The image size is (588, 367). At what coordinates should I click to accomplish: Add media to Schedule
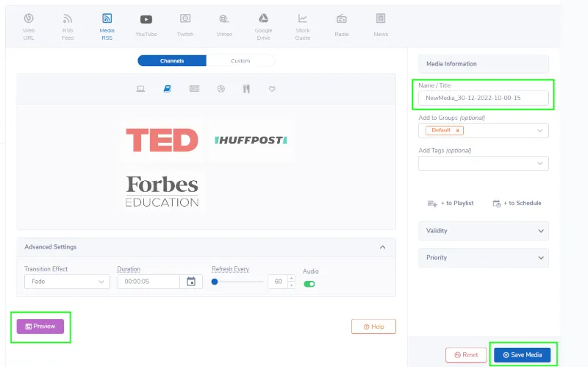click(x=517, y=204)
